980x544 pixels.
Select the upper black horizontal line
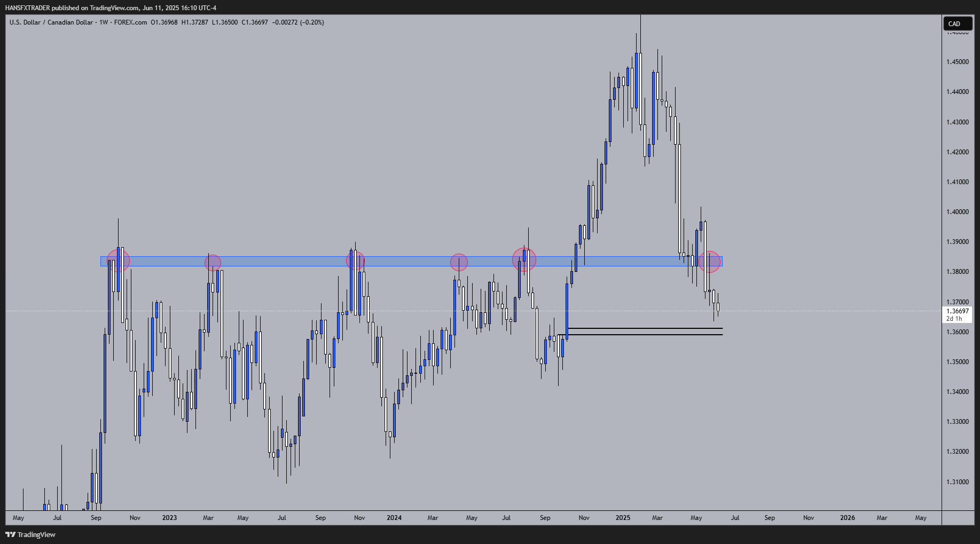(645, 328)
